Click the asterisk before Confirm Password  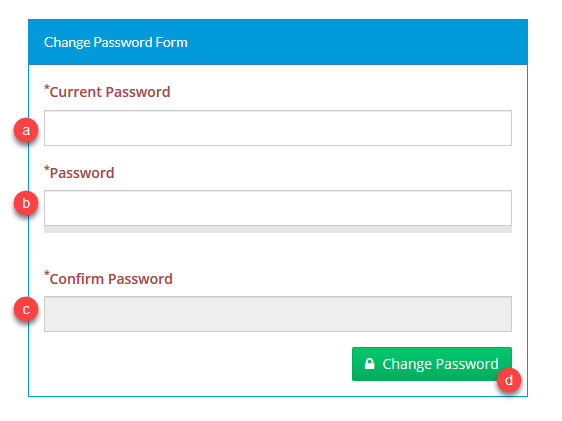pyautogui.click(x=47, y=274)
